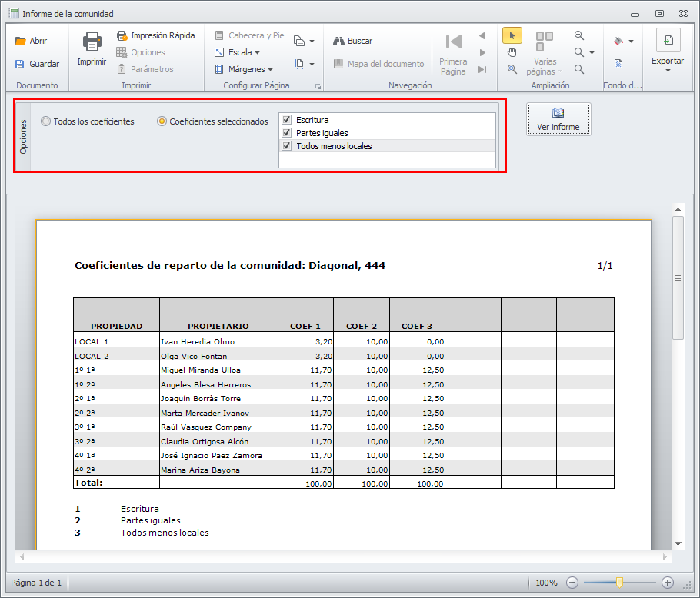Expand the Escala dropdown

(237, 52)
